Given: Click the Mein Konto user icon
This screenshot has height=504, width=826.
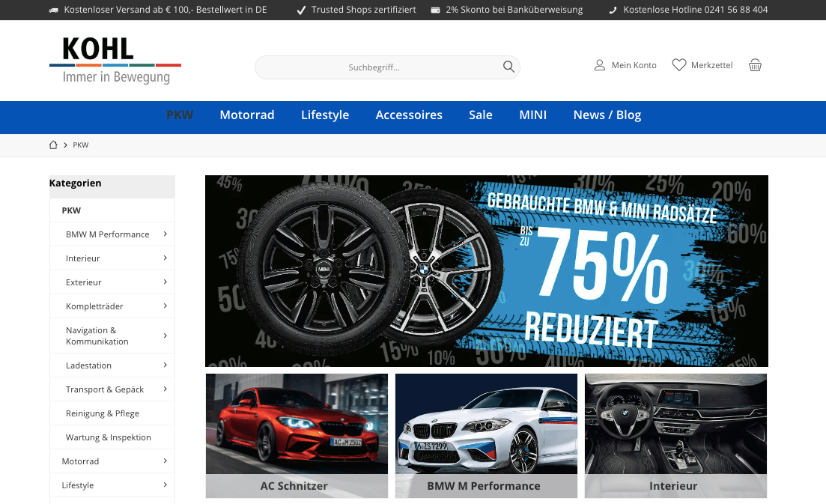Looking at the screenshot, I should coord(600,64).
